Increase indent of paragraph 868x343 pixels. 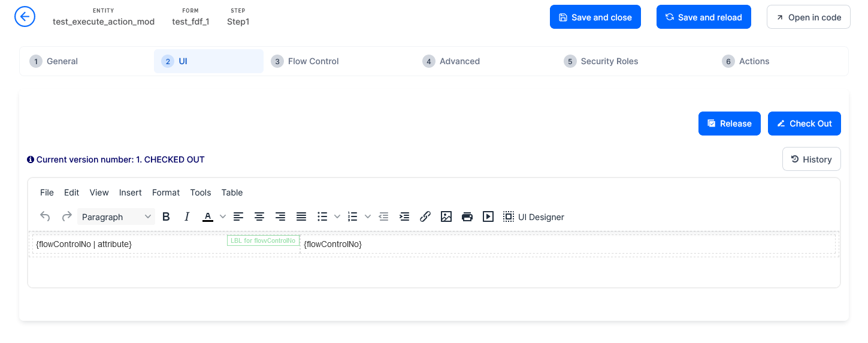[x=404, y=217]
